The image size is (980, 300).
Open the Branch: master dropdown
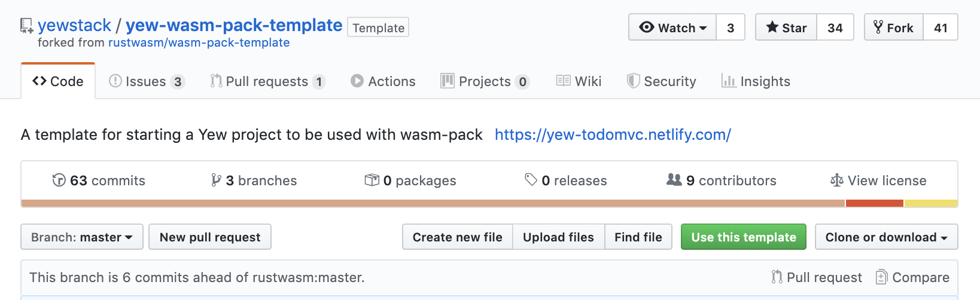coord(82,237)
